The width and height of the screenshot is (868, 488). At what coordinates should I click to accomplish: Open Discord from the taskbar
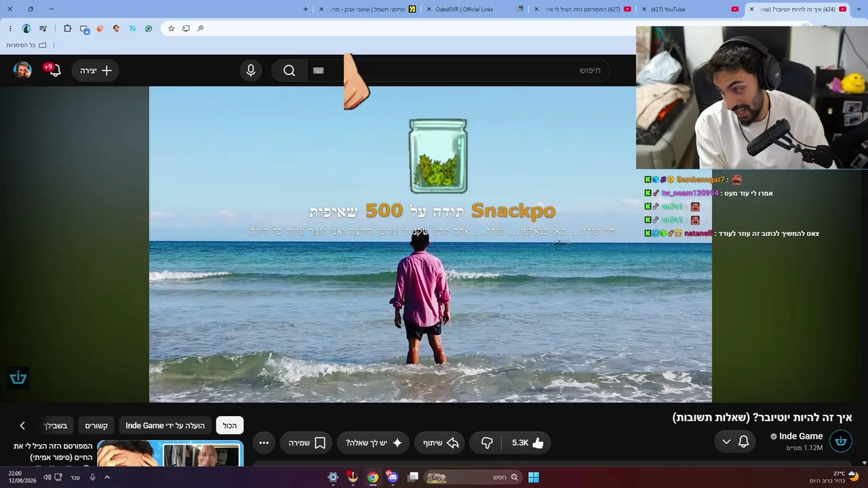click(393, 477)
